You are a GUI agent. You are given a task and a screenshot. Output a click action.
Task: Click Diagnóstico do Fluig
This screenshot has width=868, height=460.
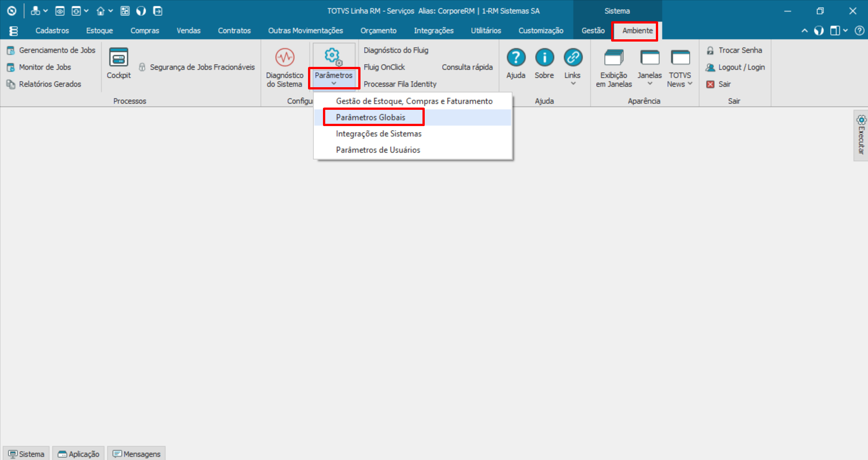(396, 51)
